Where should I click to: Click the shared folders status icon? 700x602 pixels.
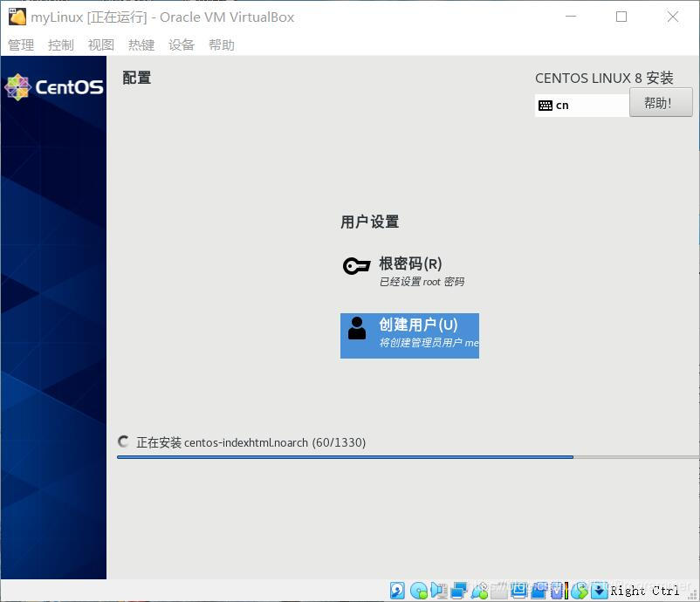tap(499, 591)
